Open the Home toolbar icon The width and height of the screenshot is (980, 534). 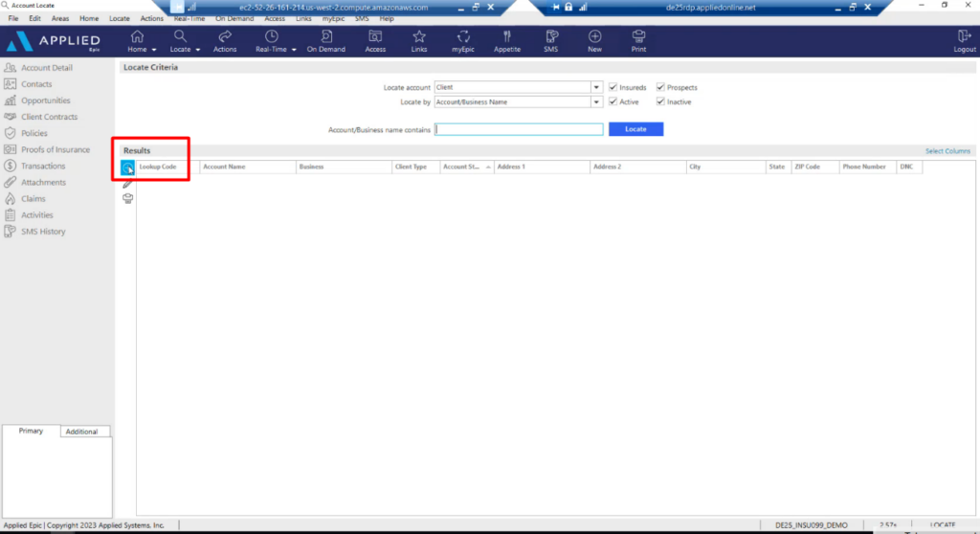point(137,36)
